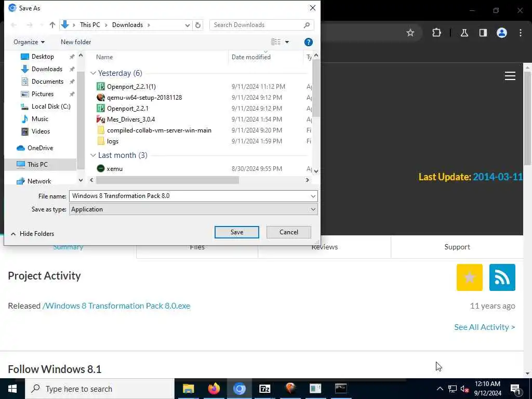
Task: Refresh the Downloads folder listing
Action: (198, 25)
